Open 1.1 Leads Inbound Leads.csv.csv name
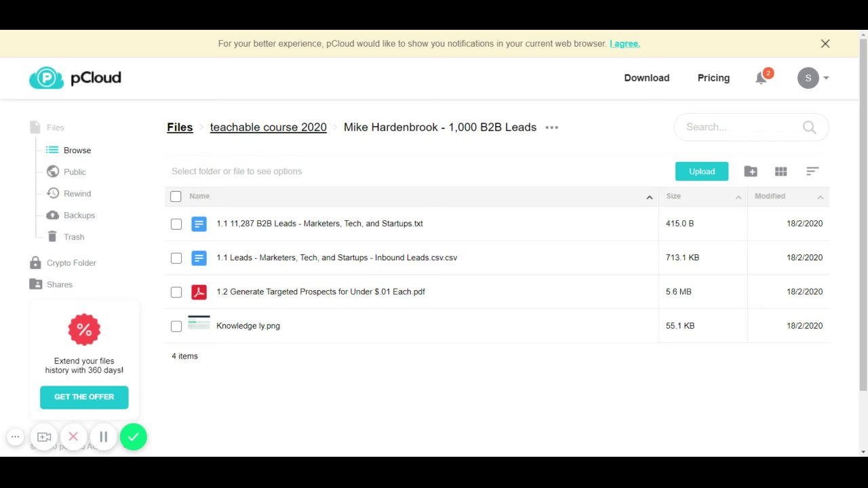The width and height of the screenshot is (868, 488). coord(337,258)
